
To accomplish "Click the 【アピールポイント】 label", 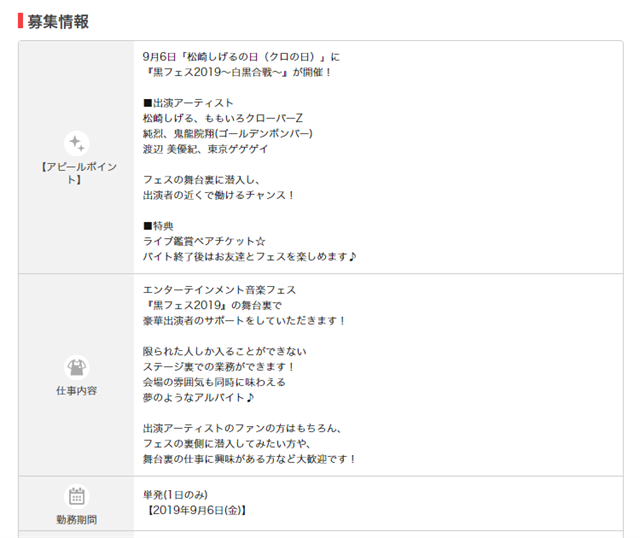I will (77, 173).
